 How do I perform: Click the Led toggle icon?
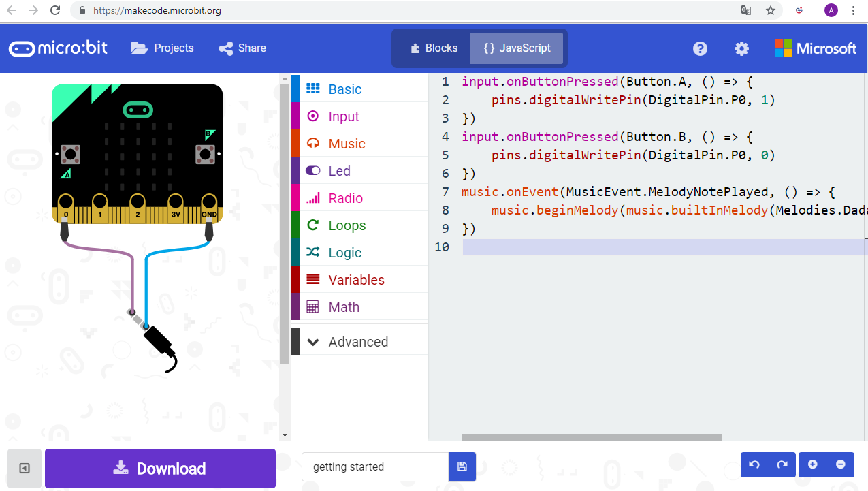(313, 170)
